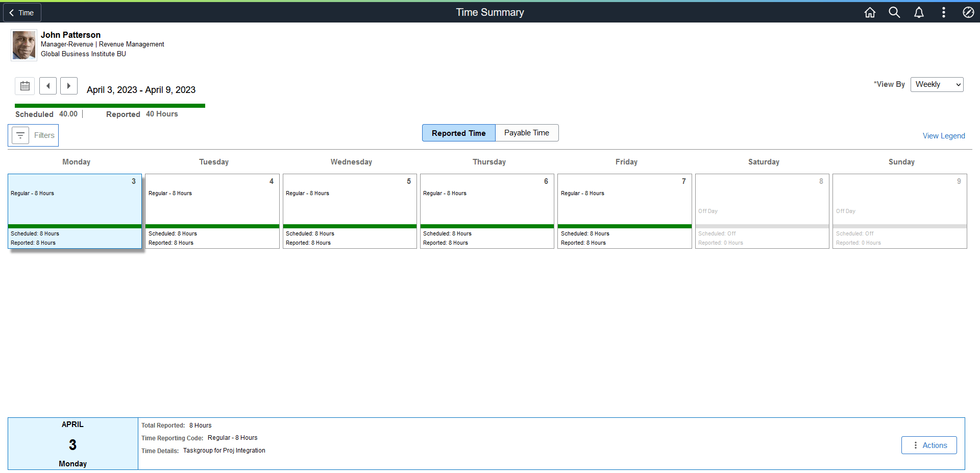Click the Saturday column header
The image size is (980, 473).
pos(764,162)
